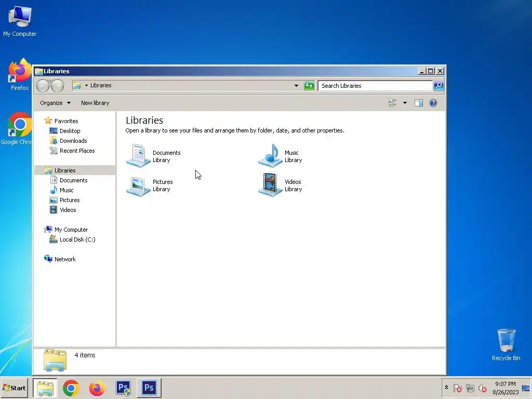Image resolution: width=532 pixels, height=399 pixels.
Task: Click the Chrome taskbar icon
Action: (71, 388)
